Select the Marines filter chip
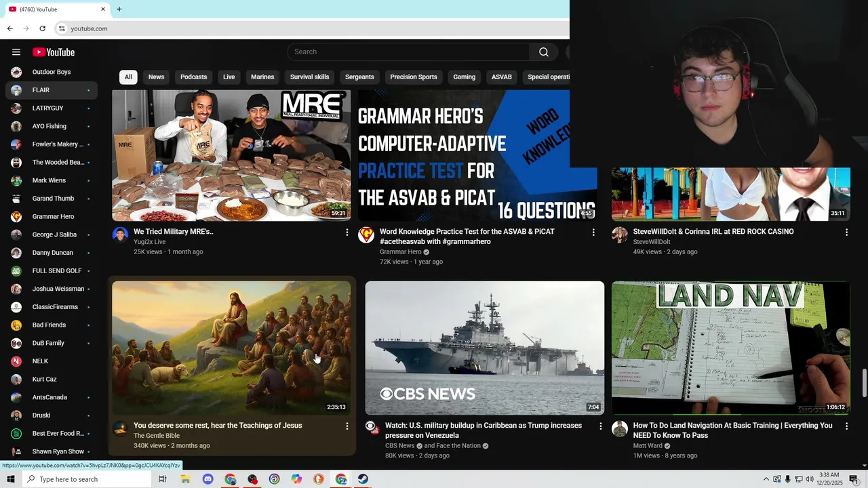 tap(262, 77)
